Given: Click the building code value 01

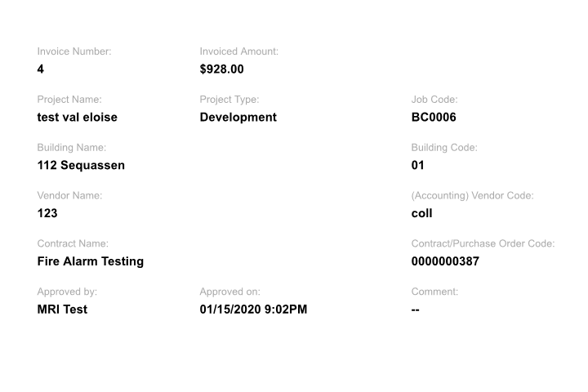Looking at the screenshot, I should pos(418,166).
